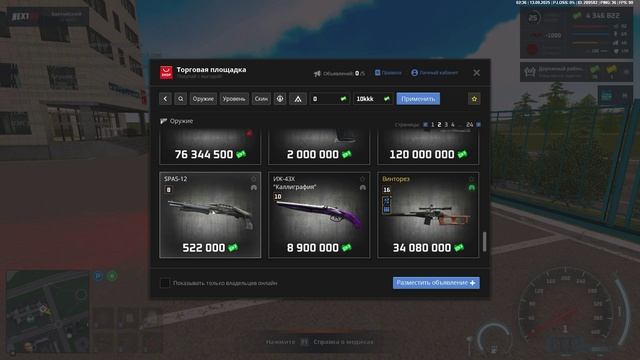
Task: Close the Торговая площадка window
Action: 476,73
